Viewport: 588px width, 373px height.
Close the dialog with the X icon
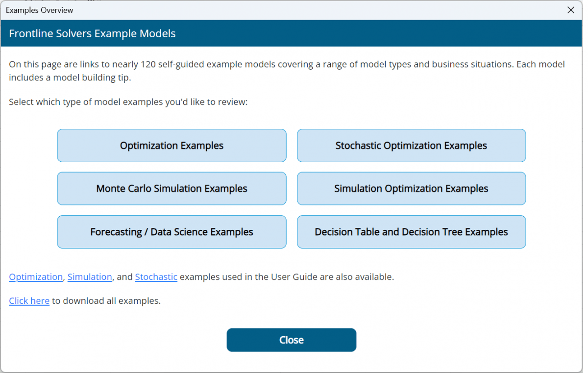(571, 10)
